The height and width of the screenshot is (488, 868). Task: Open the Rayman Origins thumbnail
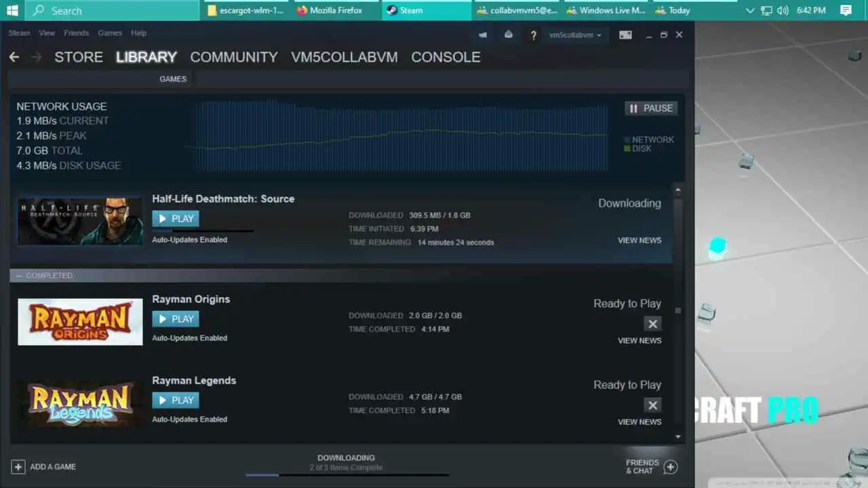point(80,322)
